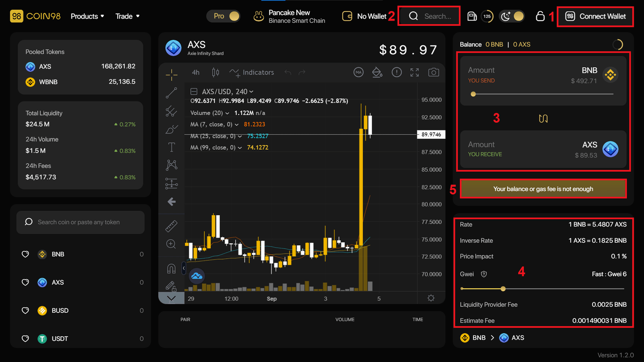Collapse the AXS/USD legend box toggle
The height and width of the screenshot is (362, 644).
[194, 91]
